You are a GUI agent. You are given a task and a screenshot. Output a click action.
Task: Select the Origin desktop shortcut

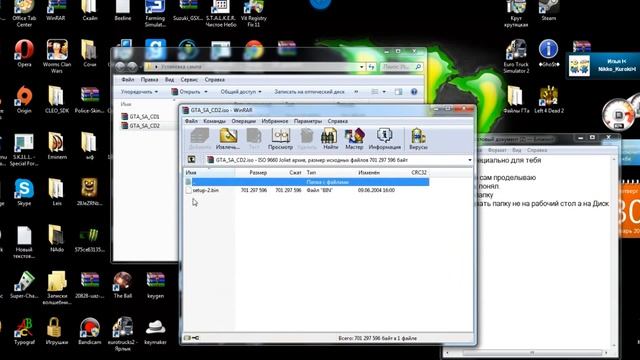point(24,99)
